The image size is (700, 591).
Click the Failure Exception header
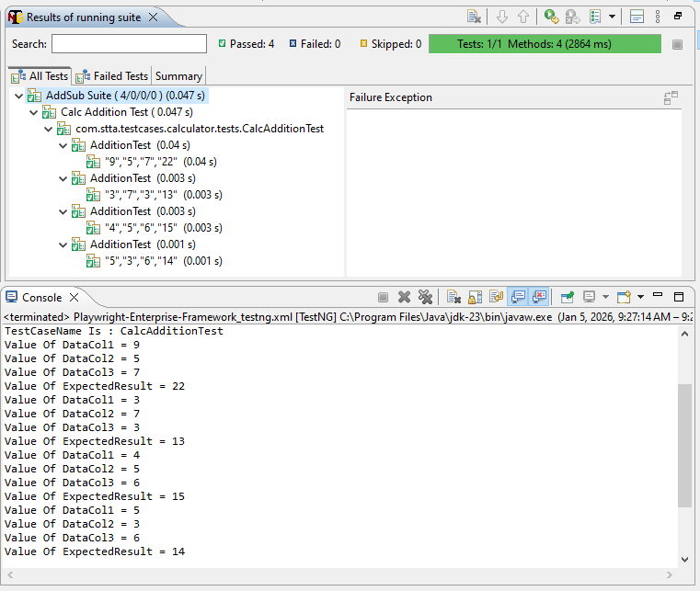(x=391, y=97)
